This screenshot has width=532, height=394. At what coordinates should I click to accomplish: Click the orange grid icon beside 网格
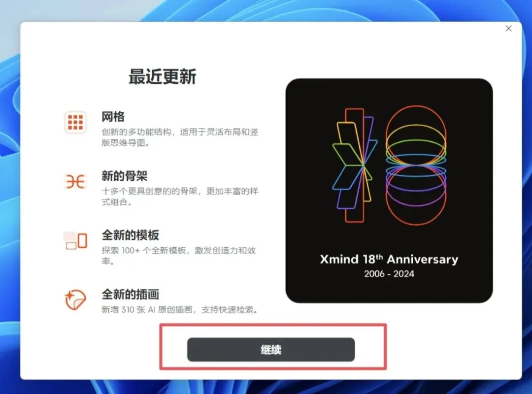(75, 122)
